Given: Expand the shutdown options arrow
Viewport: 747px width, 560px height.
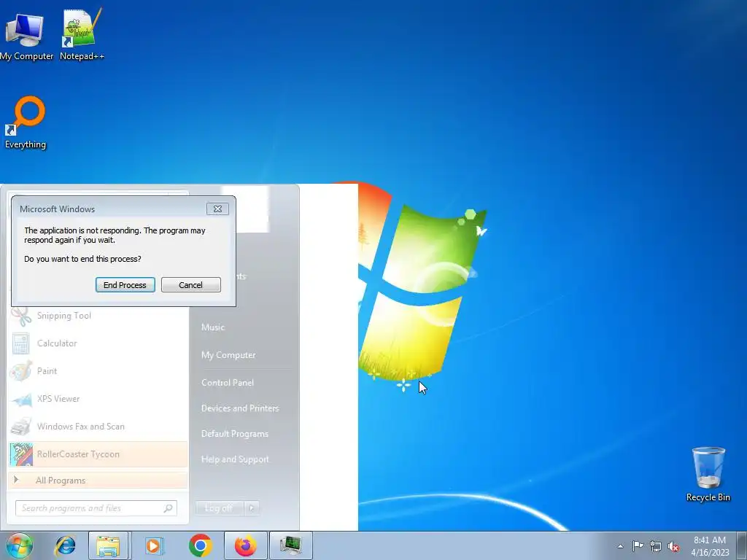Looking at the screenshot, I should pos(252,508).
